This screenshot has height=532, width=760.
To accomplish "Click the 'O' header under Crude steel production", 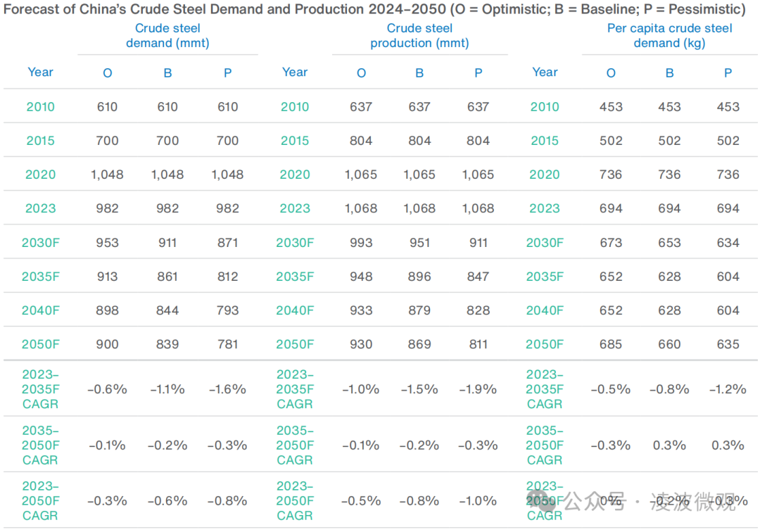I will click(361, 72).
